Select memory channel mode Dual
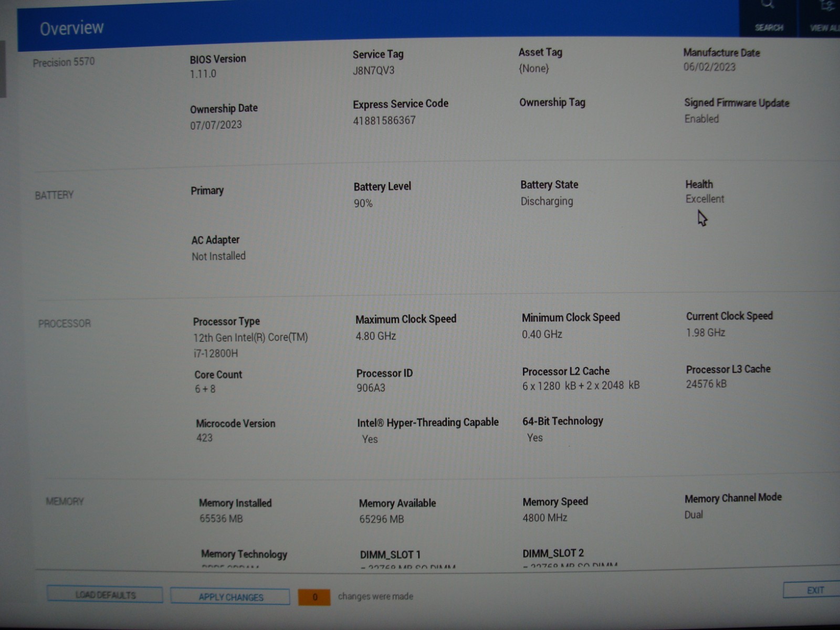840x630 pixels. 694,515
